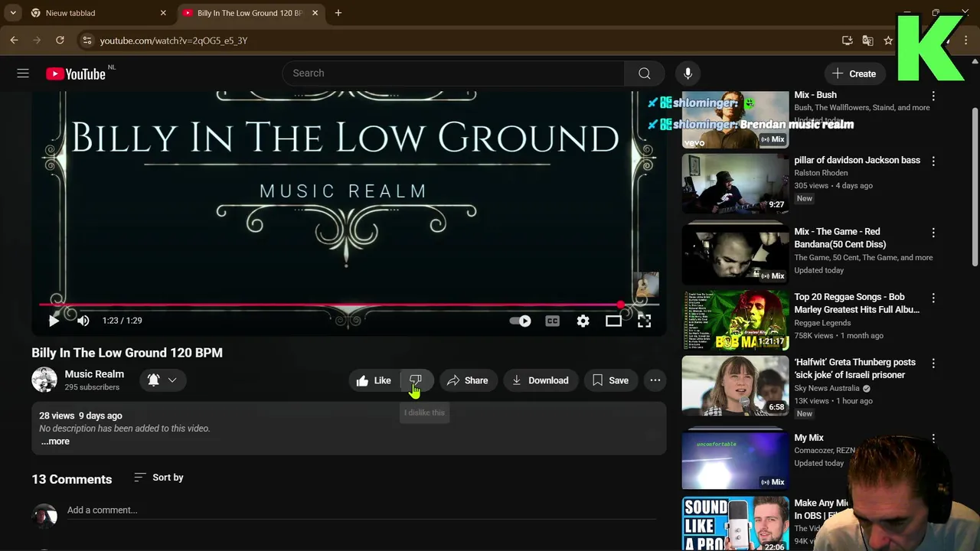Open options for pillar of davidson video

pyautogui.click(x=933, y=161)
